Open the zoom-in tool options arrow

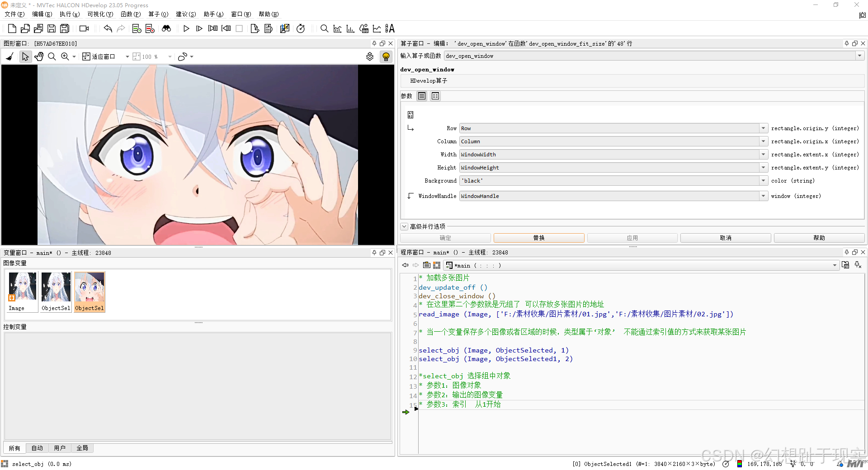pos(74,57)
